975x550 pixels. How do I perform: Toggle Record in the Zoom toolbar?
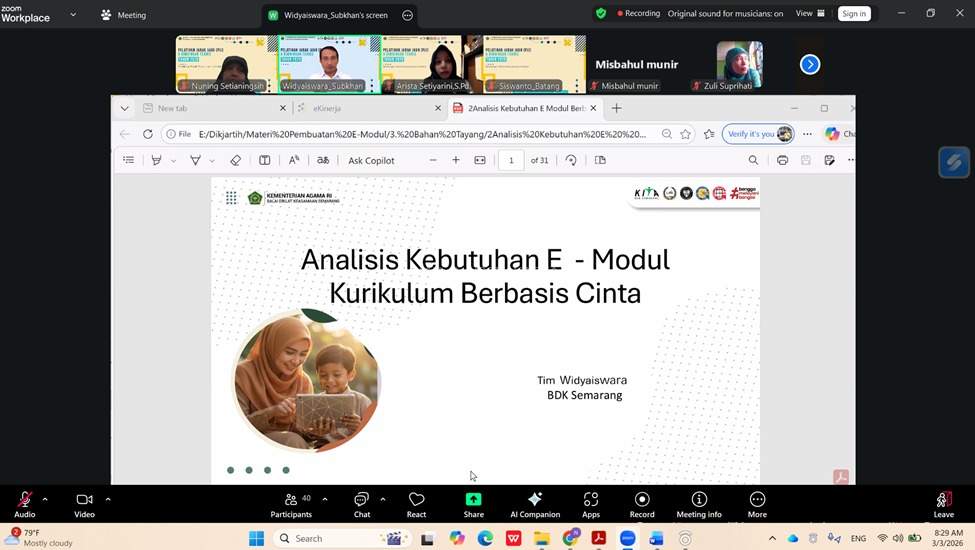click(642, 501)
